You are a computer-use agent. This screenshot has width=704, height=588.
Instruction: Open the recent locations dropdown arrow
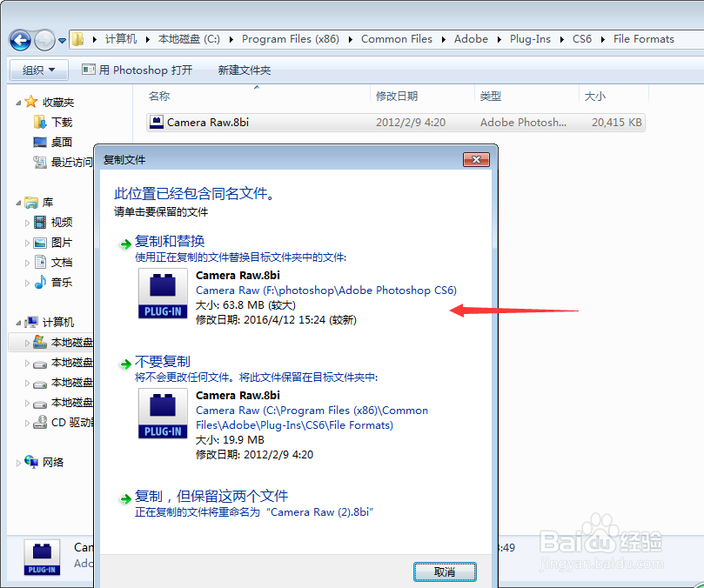click(63, 41)
